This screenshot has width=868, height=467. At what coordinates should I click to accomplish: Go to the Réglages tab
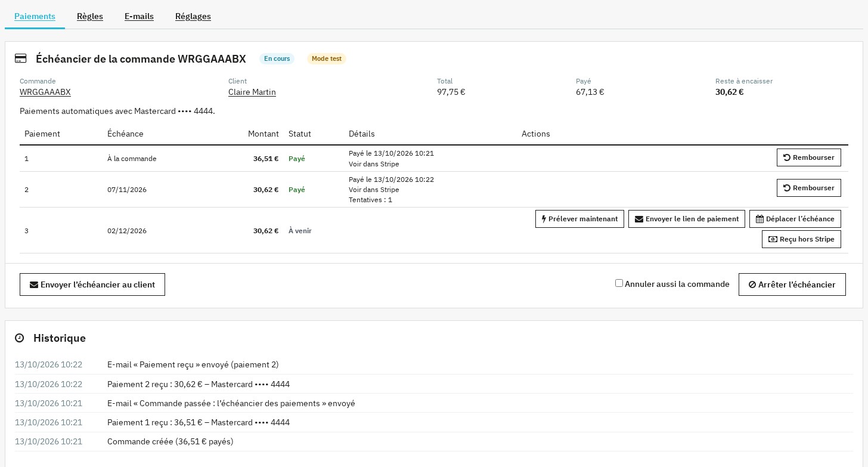coord(193,16)
